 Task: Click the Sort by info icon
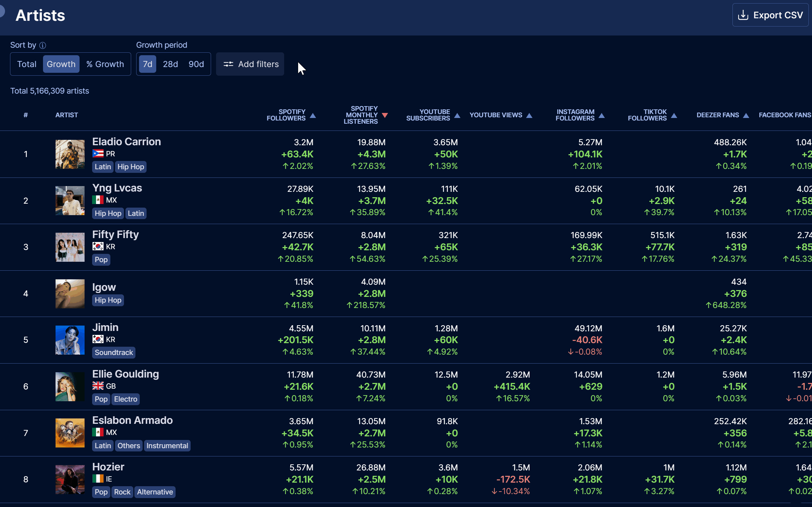coord(43,45)
